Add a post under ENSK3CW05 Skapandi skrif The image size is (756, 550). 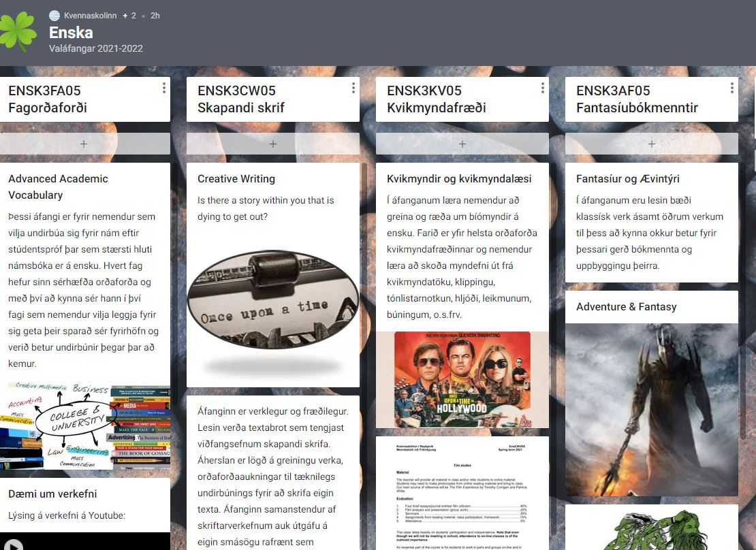point(273,144)
